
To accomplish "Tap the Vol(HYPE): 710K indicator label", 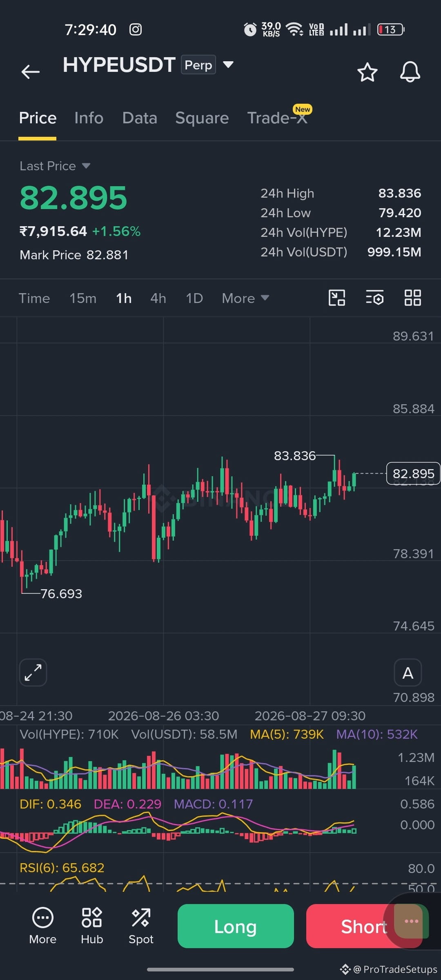I will point(69,734).
